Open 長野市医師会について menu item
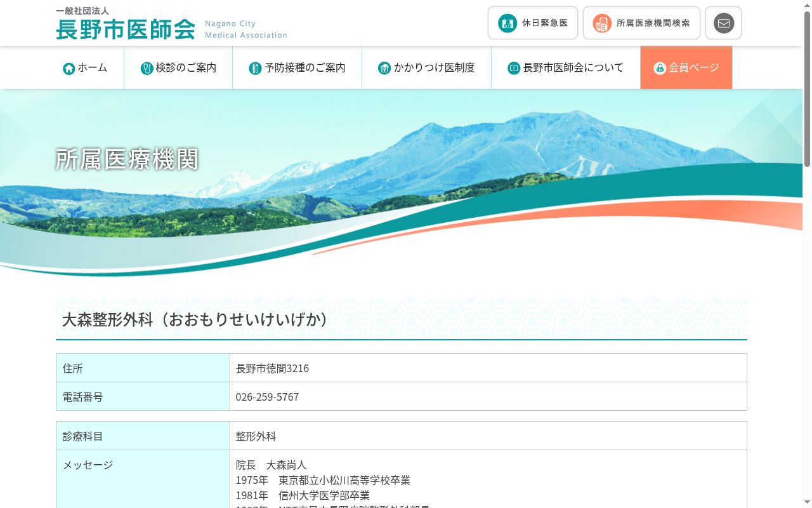Viewport: 812px width, 508px height. tap(566, 67)
